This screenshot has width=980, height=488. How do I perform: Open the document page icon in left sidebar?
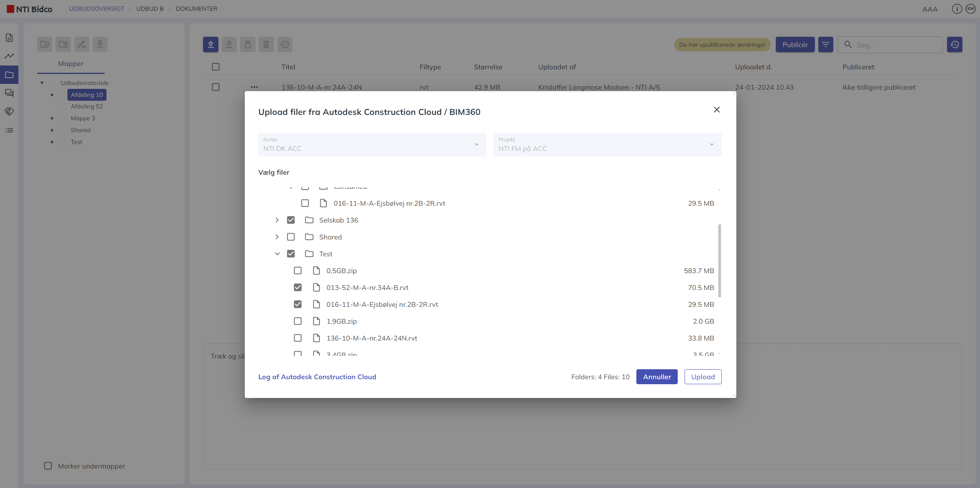coord(9,38)
